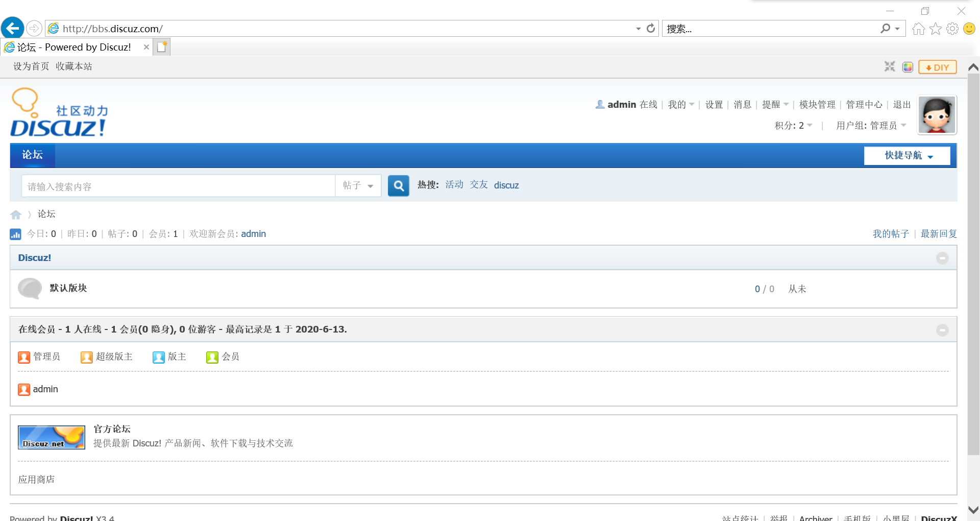The width and height of the screenshot is (980, 521).
Task: Click the browser 搜索 search field
Action: coord(771,29)
